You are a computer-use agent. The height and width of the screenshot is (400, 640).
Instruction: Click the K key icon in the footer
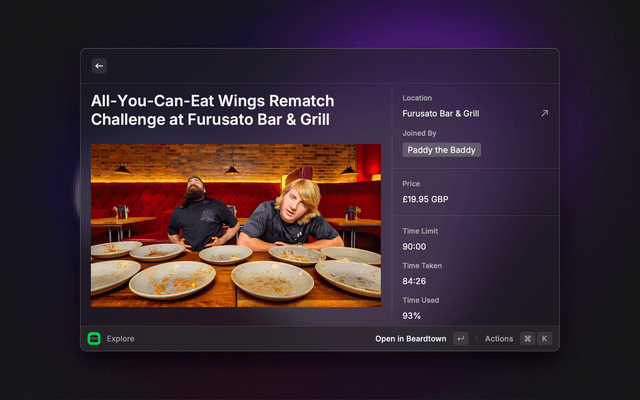coord(544,338)
